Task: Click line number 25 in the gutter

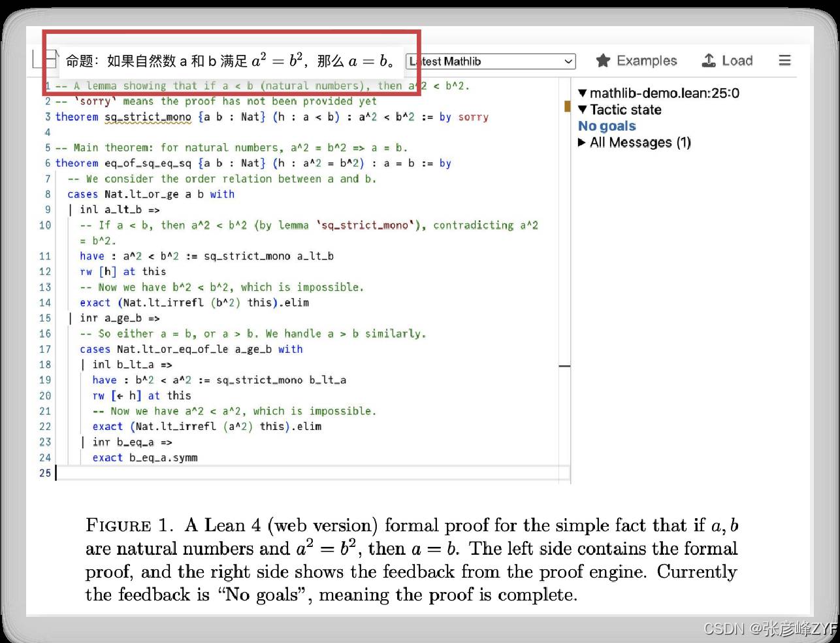Action: (x=44, y=472)
